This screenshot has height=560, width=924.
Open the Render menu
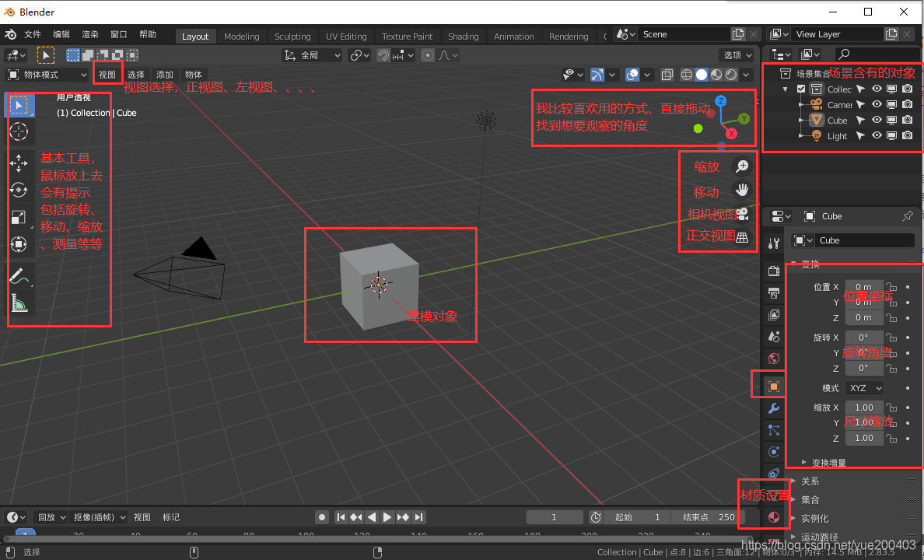coord(90,34)
